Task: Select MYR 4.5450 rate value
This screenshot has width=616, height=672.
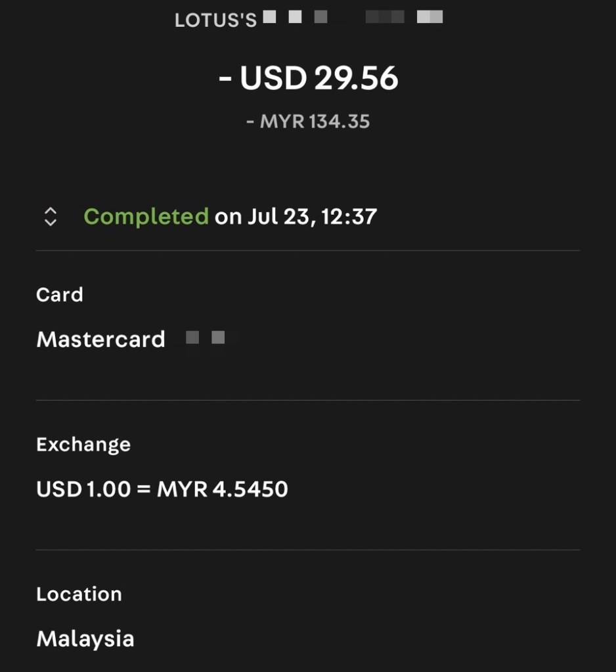Action: click(223, 489)
